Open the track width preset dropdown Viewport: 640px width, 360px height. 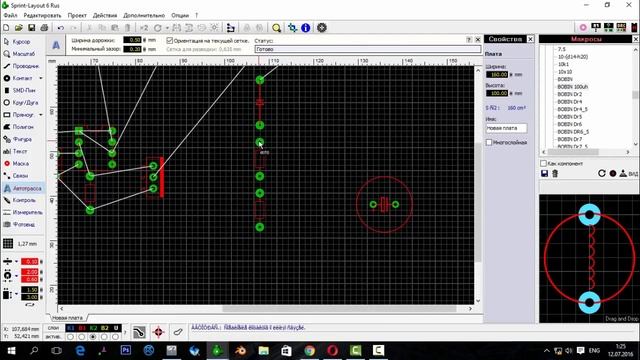[x=16, y=262]
